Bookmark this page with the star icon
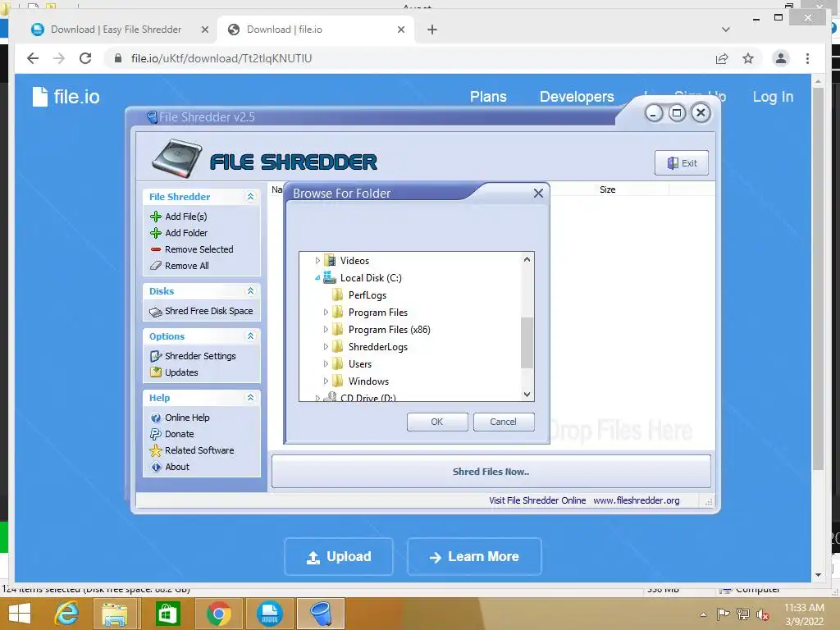The image size is (840, 630). [748, 58]
